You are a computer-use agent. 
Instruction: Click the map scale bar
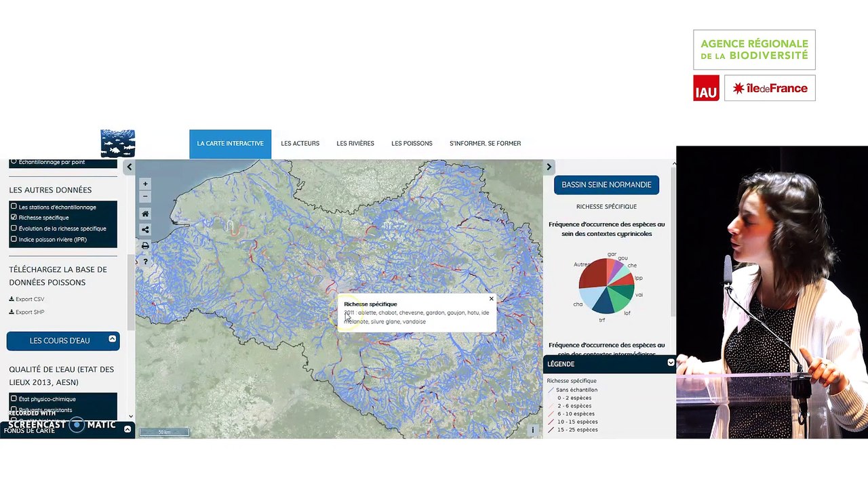[x=164, y=432]
